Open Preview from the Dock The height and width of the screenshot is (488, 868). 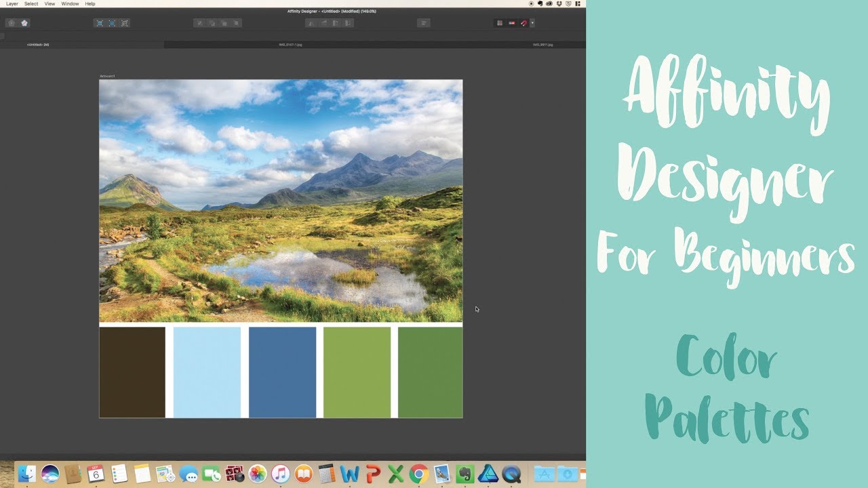(x=442, y=474)
